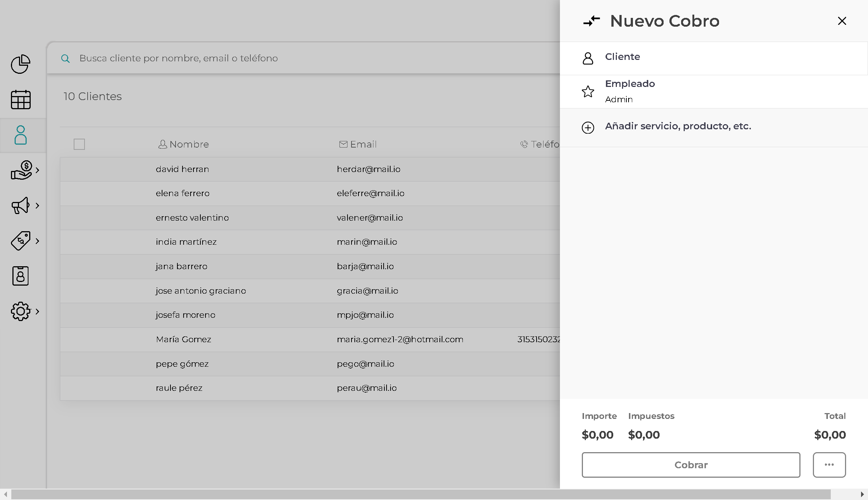Image resolution: width=868 pixels, height=500 pixels.
Task: Click the Impuestos amount $0,00
Action: point(644,435)
